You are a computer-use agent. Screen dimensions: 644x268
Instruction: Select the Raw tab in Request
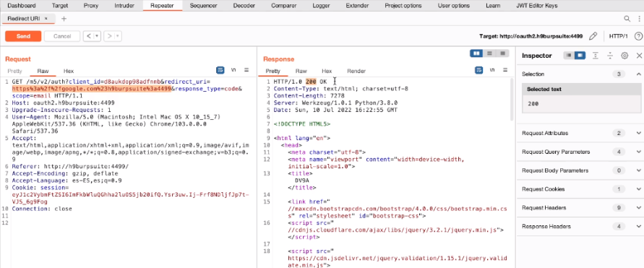43,71
